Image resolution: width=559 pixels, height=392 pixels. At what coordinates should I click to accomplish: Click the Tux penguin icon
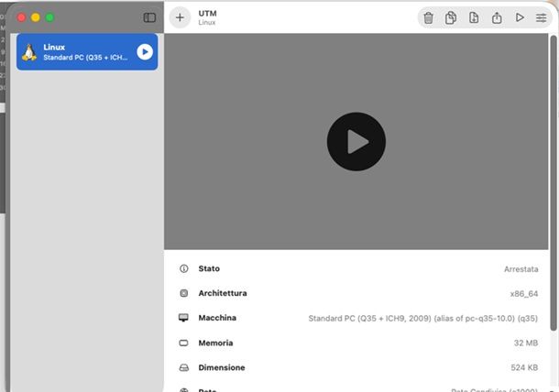click(29, 52)
